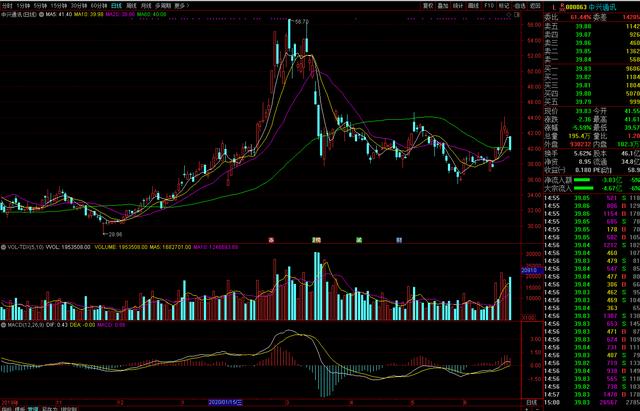
Task: Click the VOLUME 1953508.00 readout
Action: 120,247
